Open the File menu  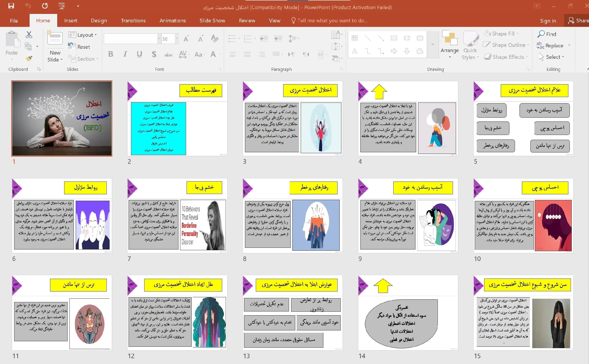[x=14, y=21]
